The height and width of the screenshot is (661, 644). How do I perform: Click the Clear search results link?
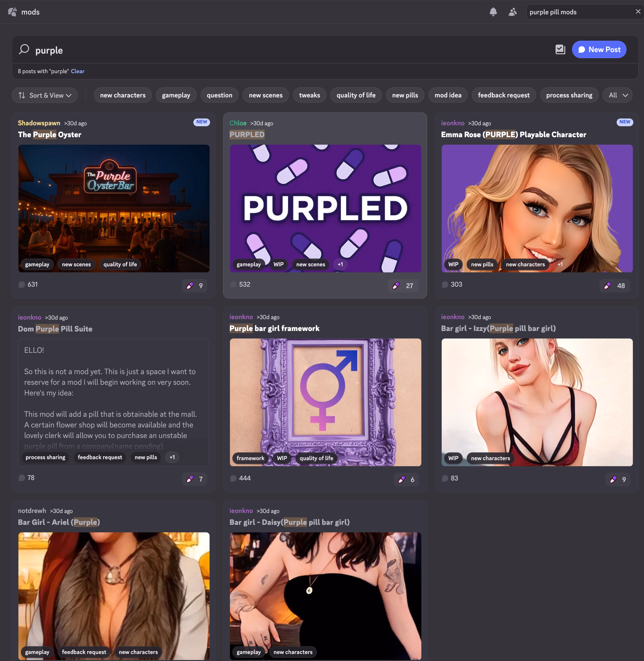click(78, 71)
